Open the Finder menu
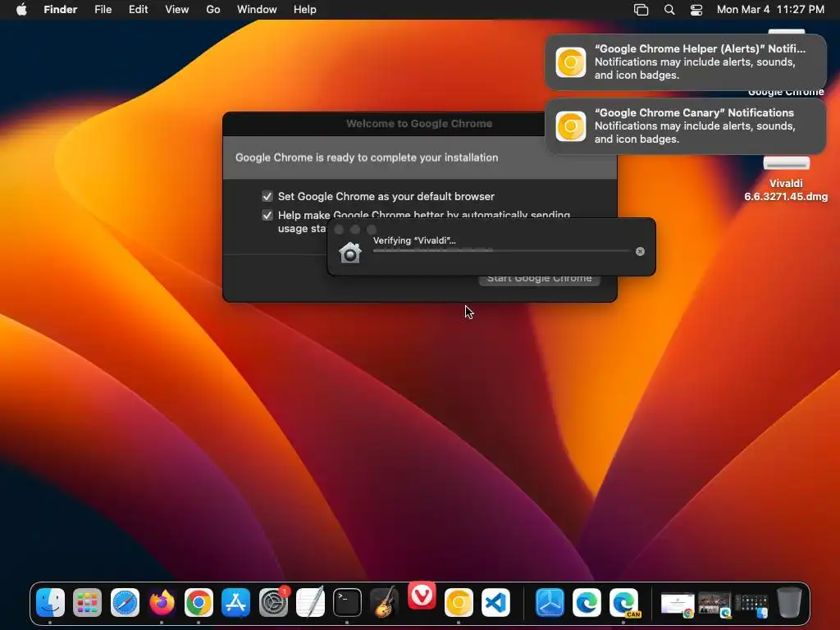 tap(61, 10)
